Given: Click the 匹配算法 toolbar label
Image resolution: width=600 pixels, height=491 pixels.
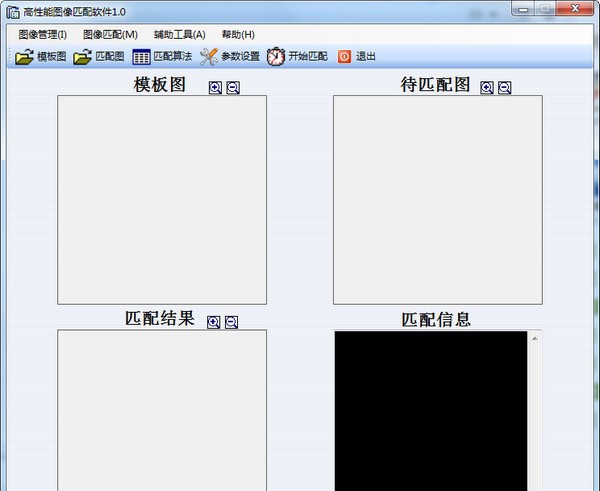Looking at the screenshot, I should click(x=173, y=57).
